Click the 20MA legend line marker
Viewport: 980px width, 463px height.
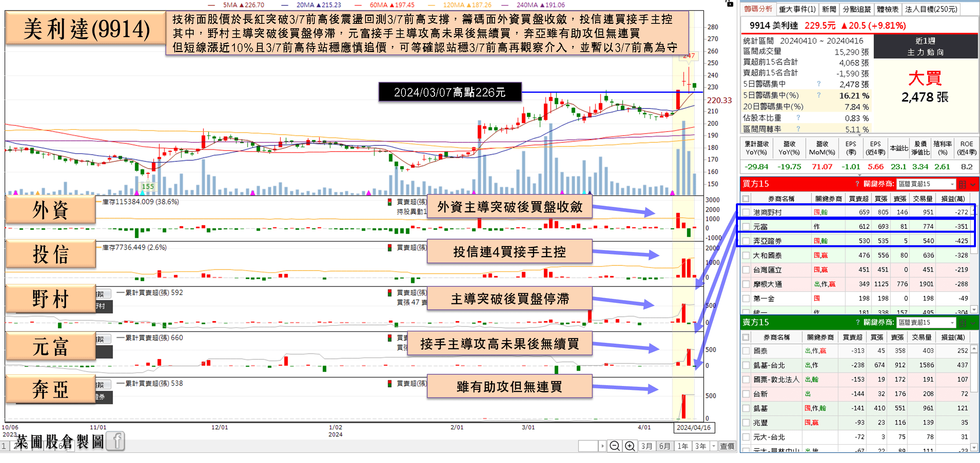pos(285,5)
